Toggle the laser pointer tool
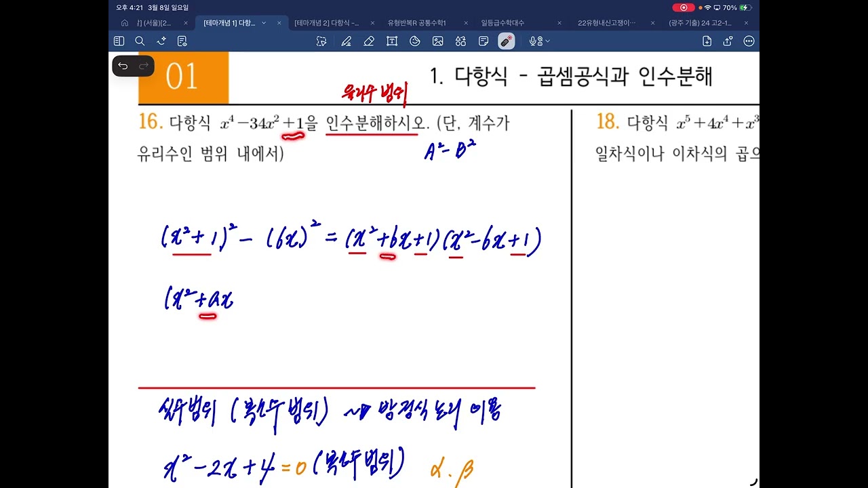The image size is (868, 488). 507,41
